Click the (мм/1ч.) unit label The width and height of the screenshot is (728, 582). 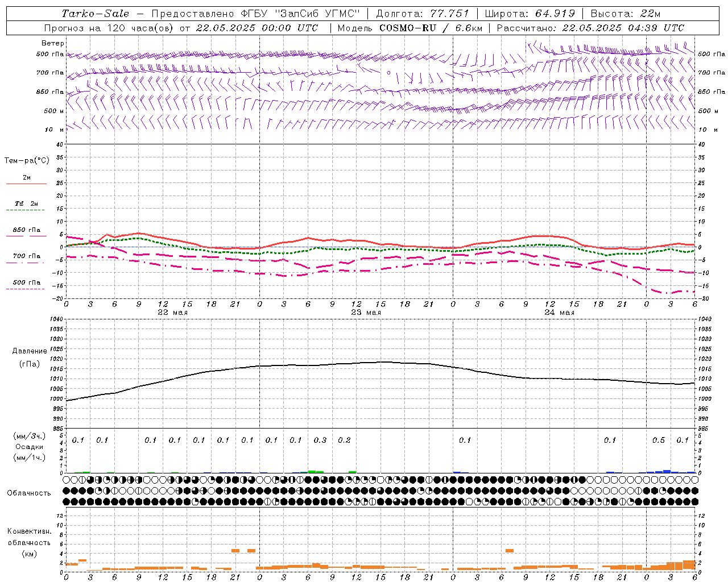click(x=30, y=458)
